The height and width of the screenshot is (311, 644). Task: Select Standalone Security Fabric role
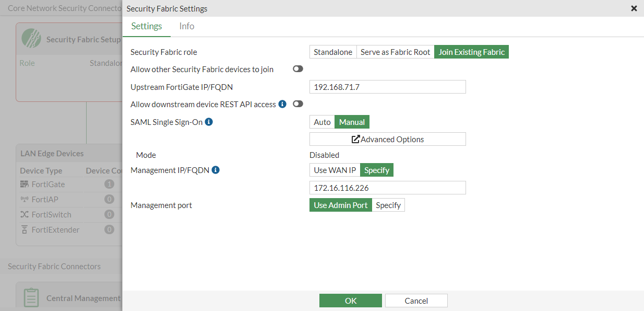click(x=333, y=52)
